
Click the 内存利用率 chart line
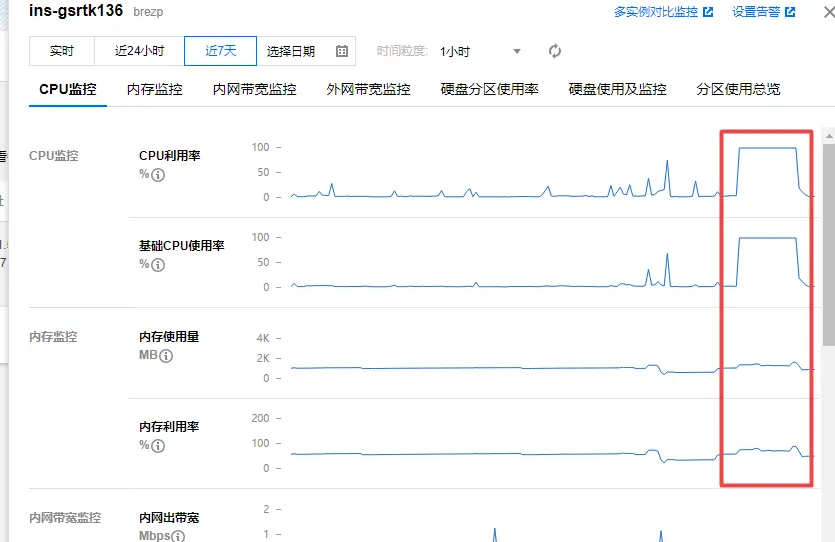(x=551, y=454)
